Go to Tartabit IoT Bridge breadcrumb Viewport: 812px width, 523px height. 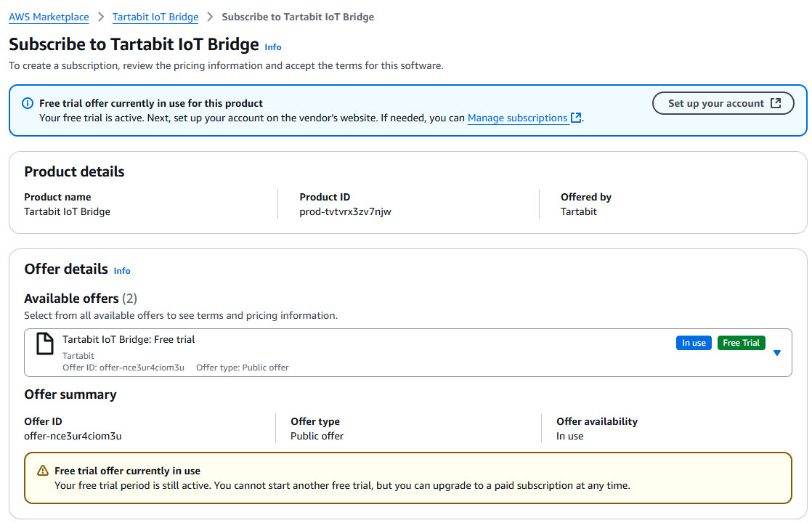(x=155, y=17)
